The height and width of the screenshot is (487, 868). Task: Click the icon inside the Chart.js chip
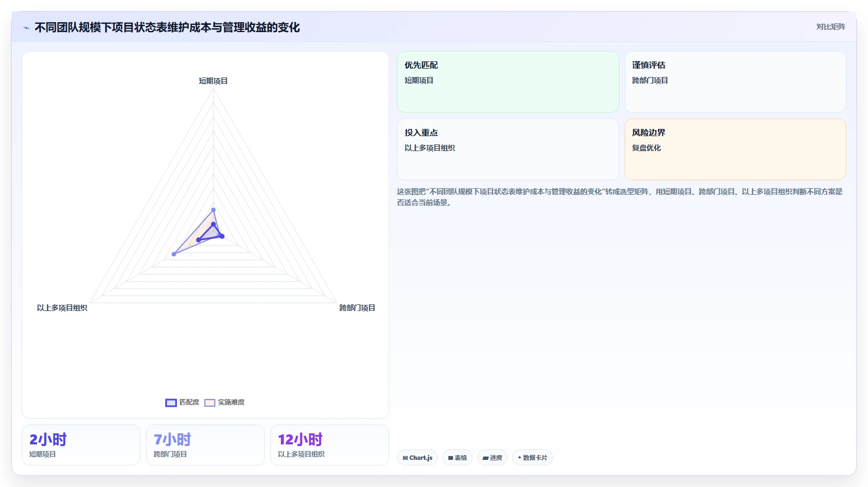(x=405, y=458)
